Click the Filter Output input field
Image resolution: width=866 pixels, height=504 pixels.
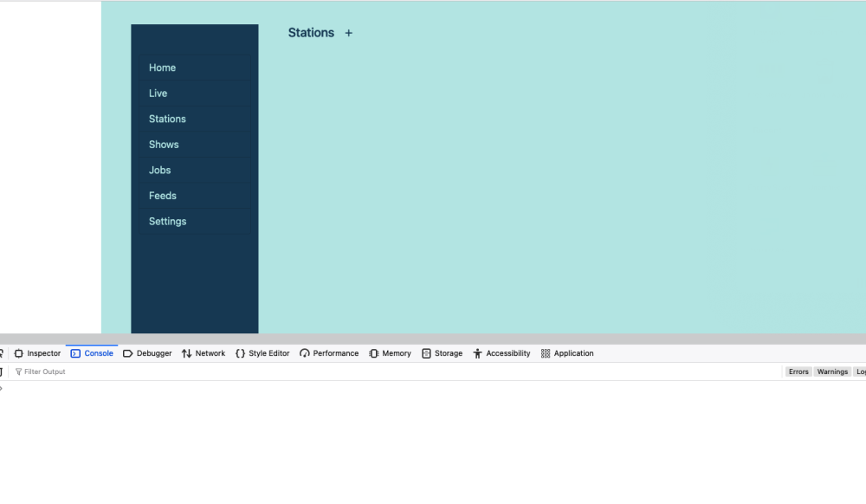tap(395, 372)
